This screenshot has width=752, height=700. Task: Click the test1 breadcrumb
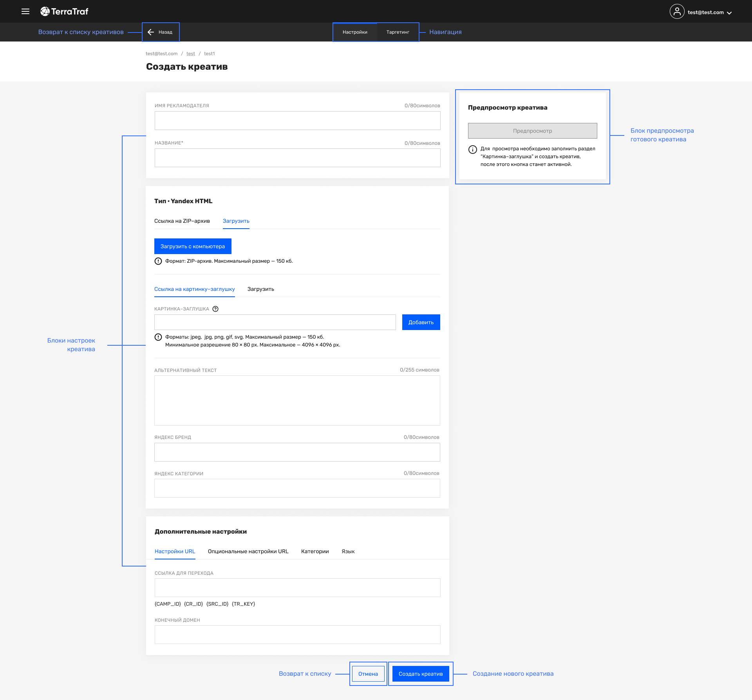(x=209, y=54)
